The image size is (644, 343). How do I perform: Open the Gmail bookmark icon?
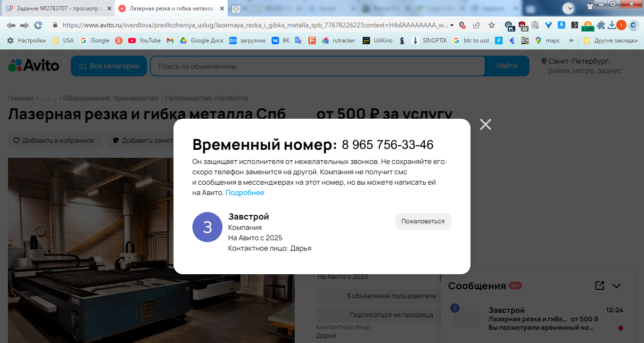[x=170, y=41]
